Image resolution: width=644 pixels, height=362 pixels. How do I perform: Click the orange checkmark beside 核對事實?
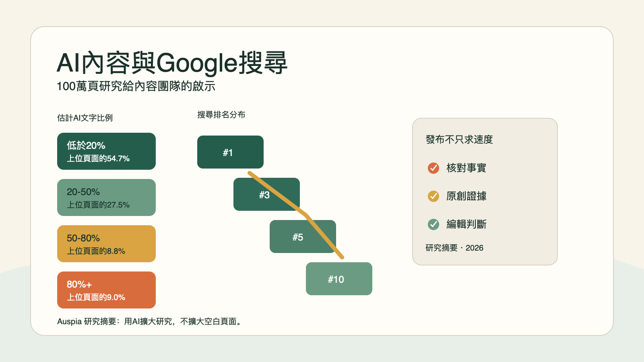[433, 168]
